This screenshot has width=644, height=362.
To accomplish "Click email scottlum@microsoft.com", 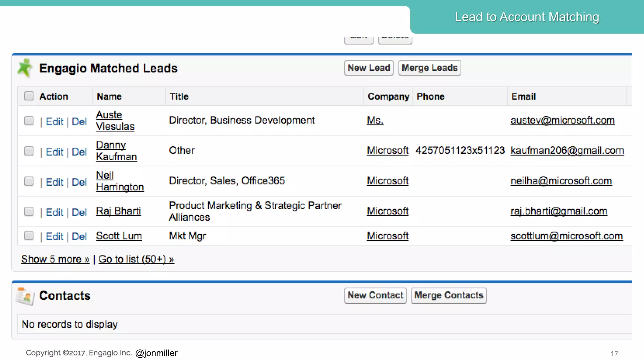I will coord(567,236).
